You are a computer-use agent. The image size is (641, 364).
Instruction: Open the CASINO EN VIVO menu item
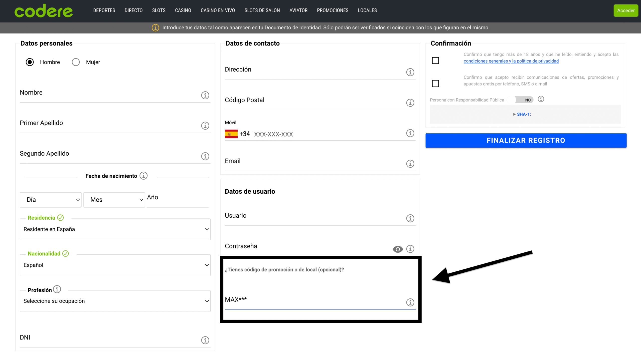(218, 11)
